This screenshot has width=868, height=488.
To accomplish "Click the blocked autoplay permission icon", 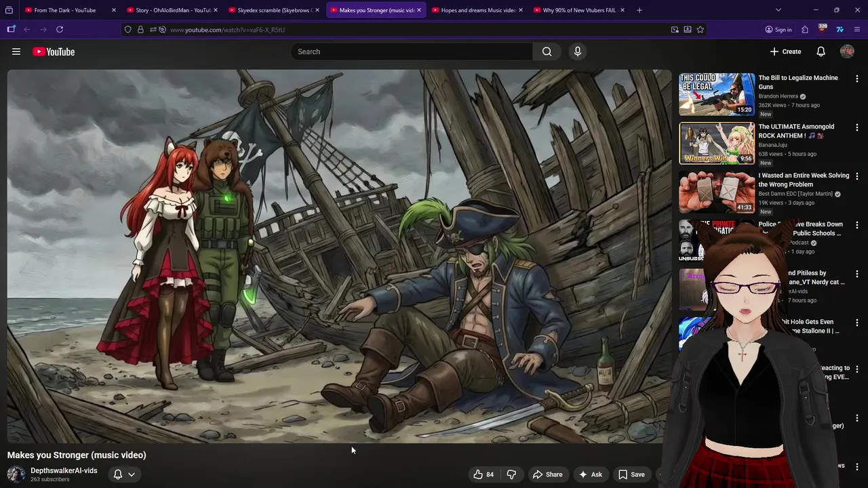I will pyautogui.click(x=163, y=30).
